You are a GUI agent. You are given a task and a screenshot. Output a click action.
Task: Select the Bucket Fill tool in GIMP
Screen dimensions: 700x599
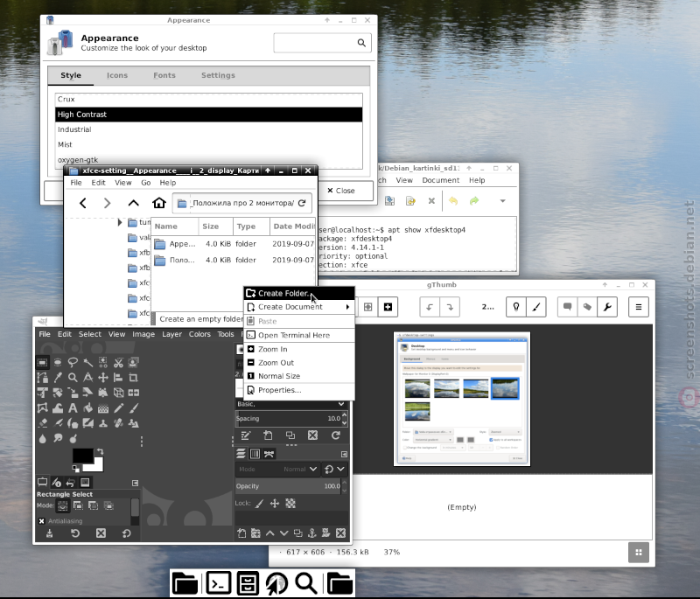88,408
